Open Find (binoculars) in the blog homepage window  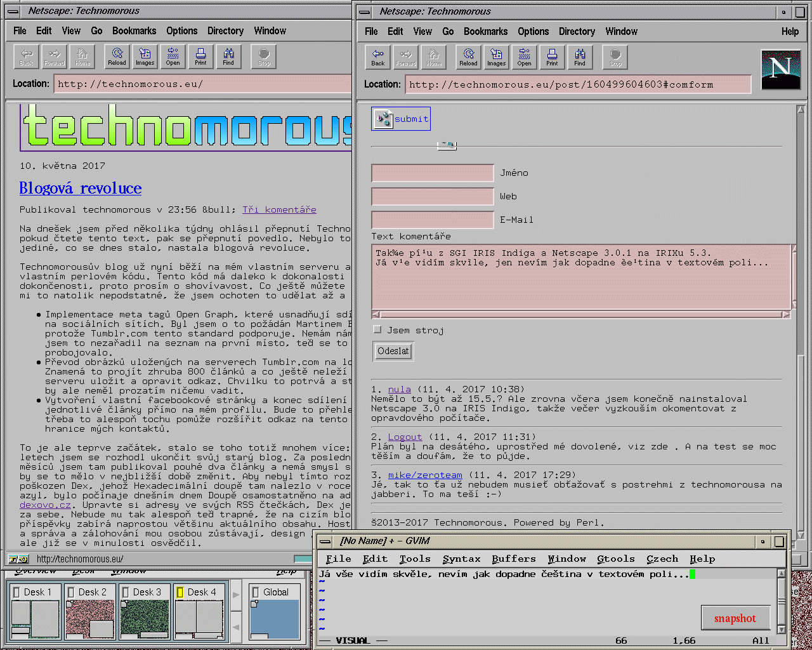(228, 56)
